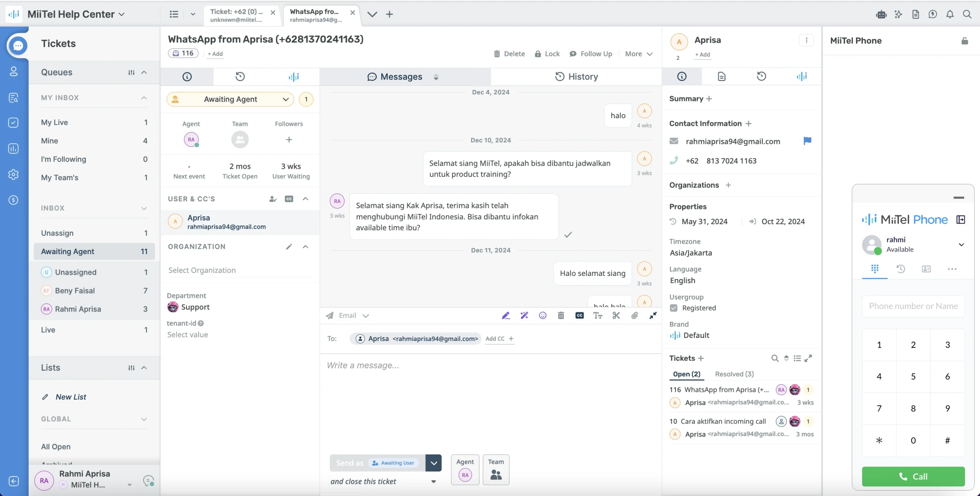Open the Resolved (3) tickets tab
The height and width of the screenshot is (496, 980).
(x=734, y=374)
